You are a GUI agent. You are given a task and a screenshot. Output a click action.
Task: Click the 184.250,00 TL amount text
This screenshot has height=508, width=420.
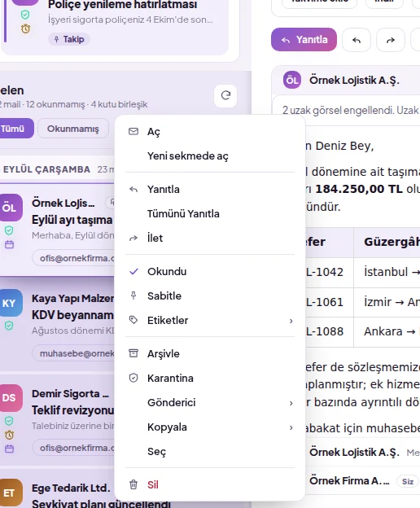pos(359,189)
